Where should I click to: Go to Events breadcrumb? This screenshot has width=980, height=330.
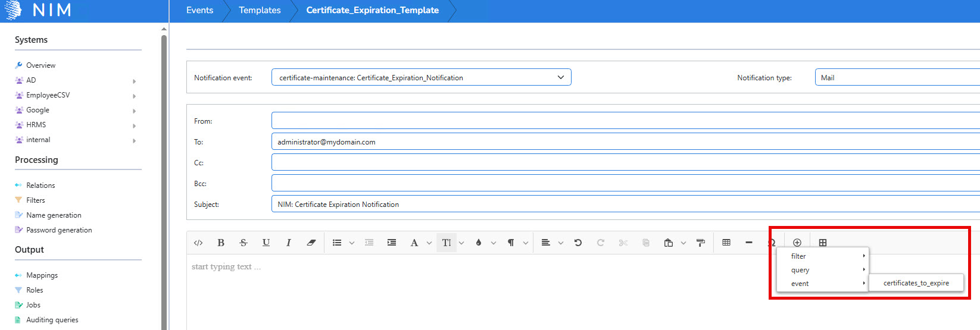pyautogui.click(x=199, y=10)
